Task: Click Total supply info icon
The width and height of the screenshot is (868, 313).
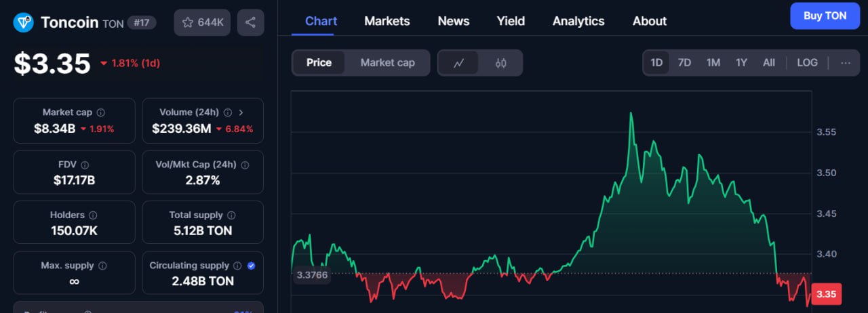Action: [x=231, y=215]
